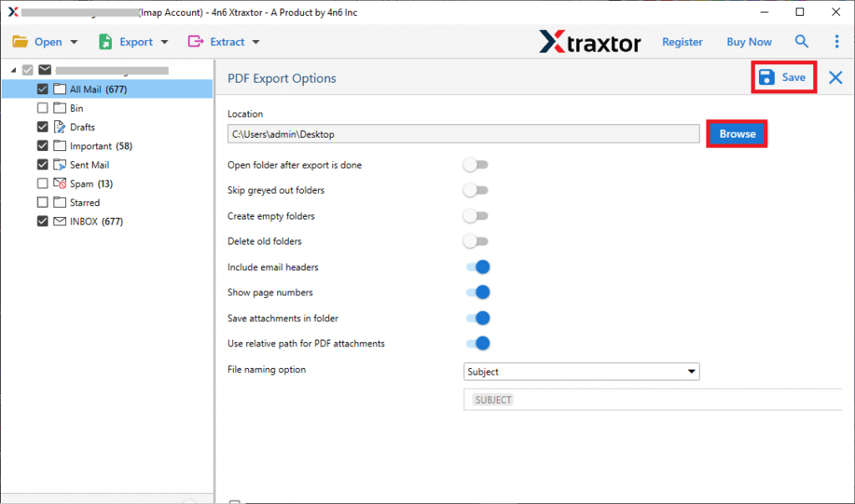Click the Save button
Viewport: 855px width, 504px height.
(x=783, y=78)
